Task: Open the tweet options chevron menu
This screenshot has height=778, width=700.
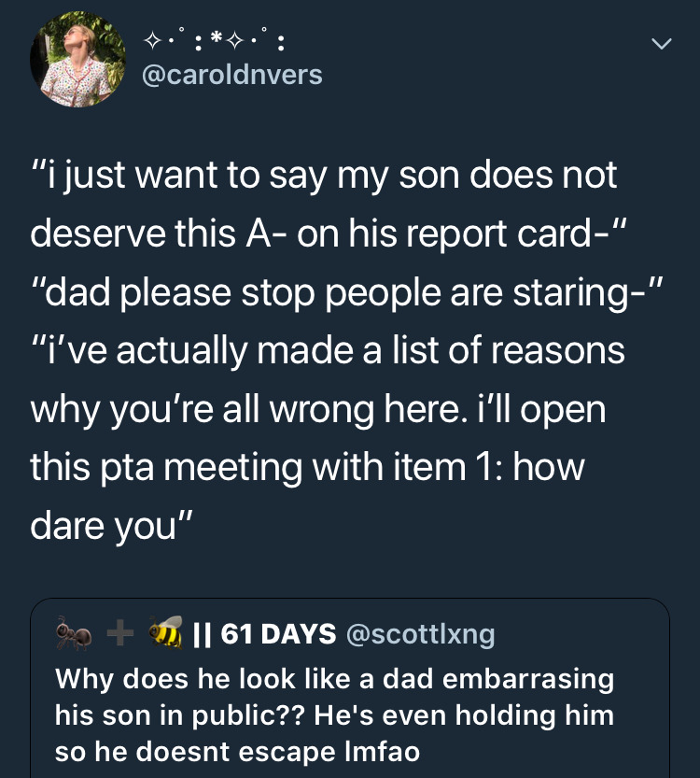Action: click(x=661, y=45)
